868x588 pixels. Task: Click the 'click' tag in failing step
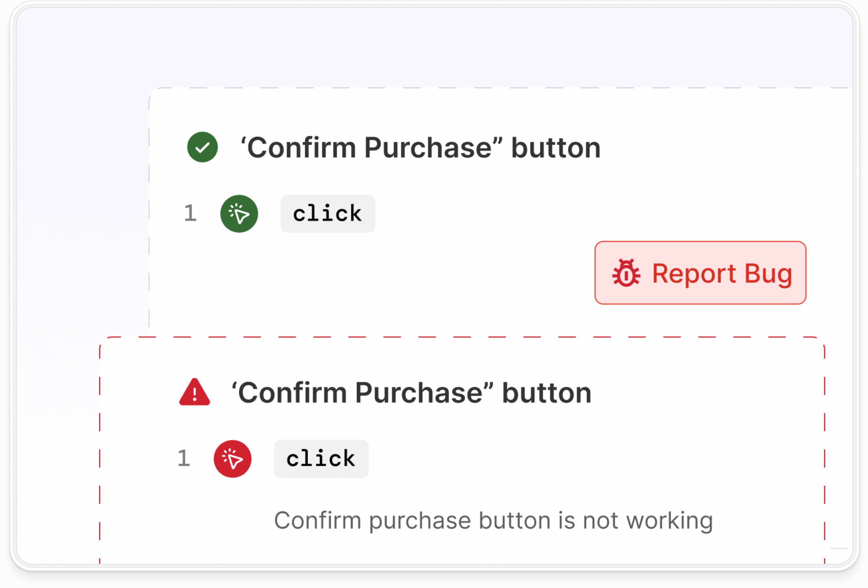(x=321, y=459)
